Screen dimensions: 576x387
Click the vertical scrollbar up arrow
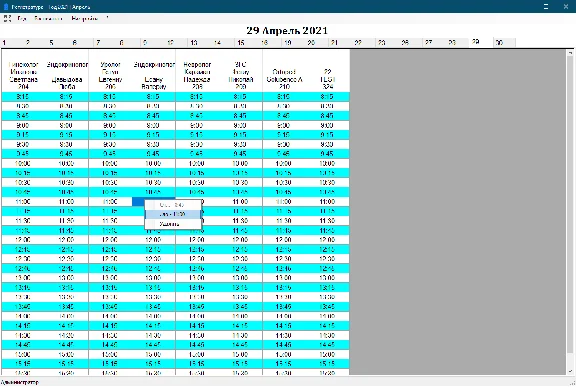pyautogui.click(x=570, y=53)
